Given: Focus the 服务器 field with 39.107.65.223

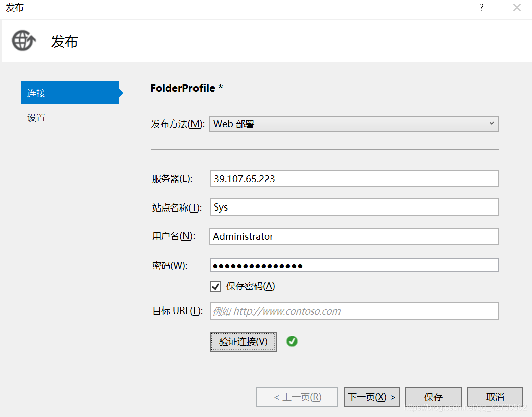Looking at the screenshot, I should [x=354, y=179].
